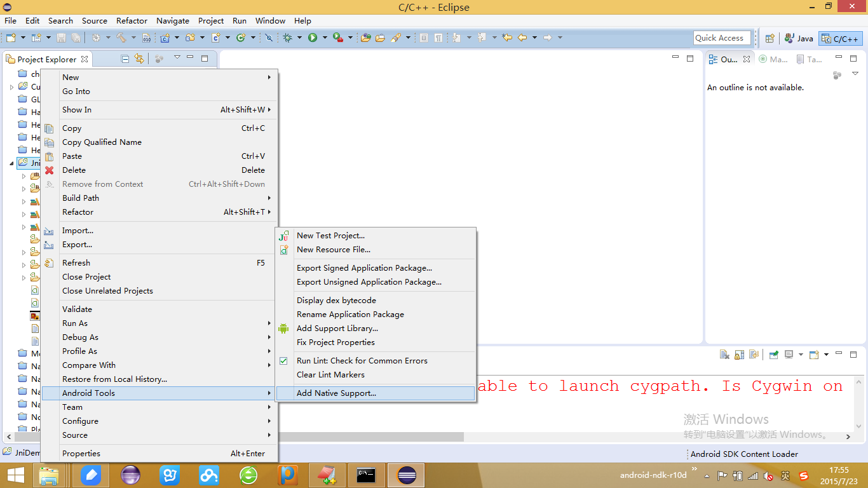Viewport: 868px width, 488px height.
Task: Open the Build Path submenu
Action: 159,198
